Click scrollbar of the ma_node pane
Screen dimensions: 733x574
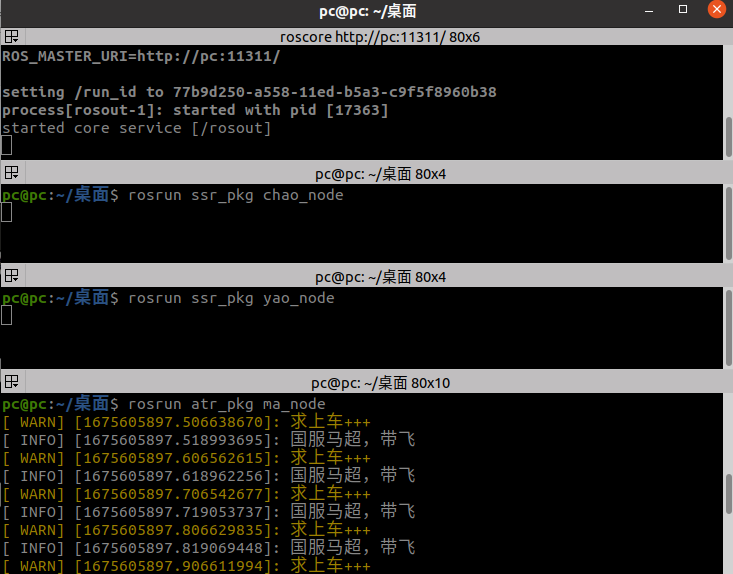[729, 494]
